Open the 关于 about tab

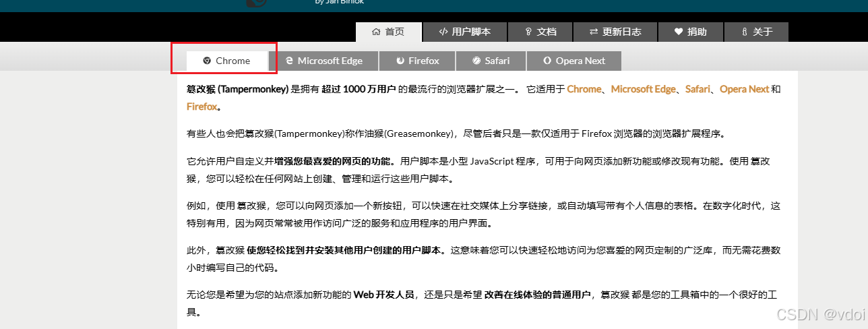[756, 32]
